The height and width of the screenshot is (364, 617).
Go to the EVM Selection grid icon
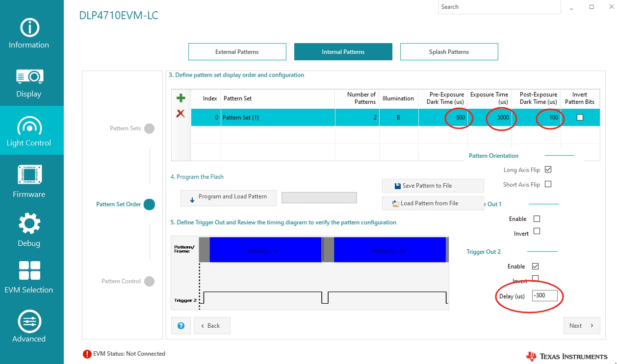(29, 271)
